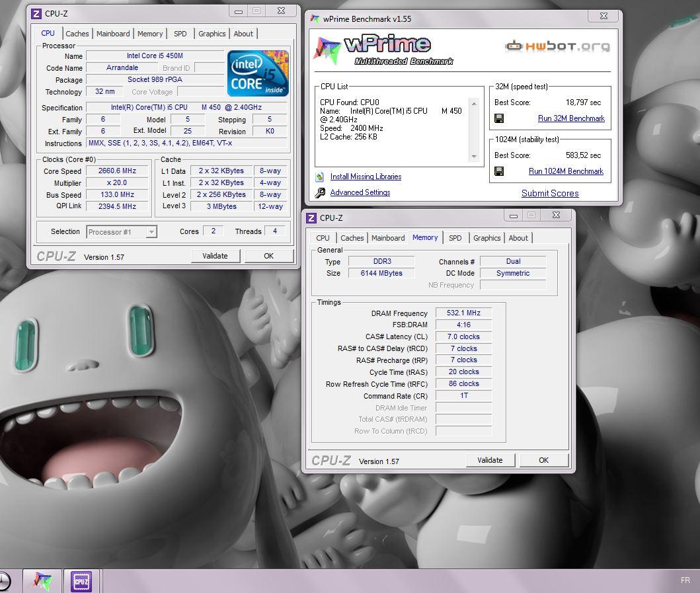Image resolution: width=700 pixels, height=593 pixels.
Task: Select SPD tab in top CPU-Z window
Action: pos(180,34)
